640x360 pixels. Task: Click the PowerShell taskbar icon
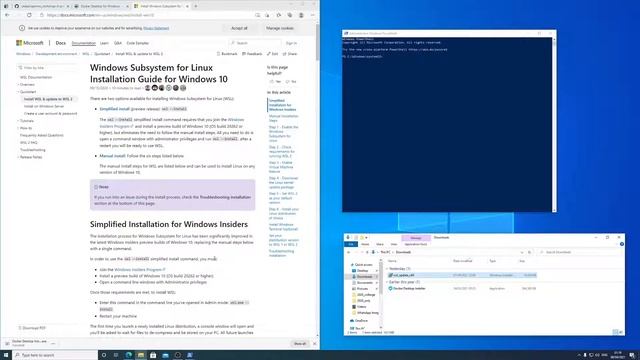coord(190,355)
